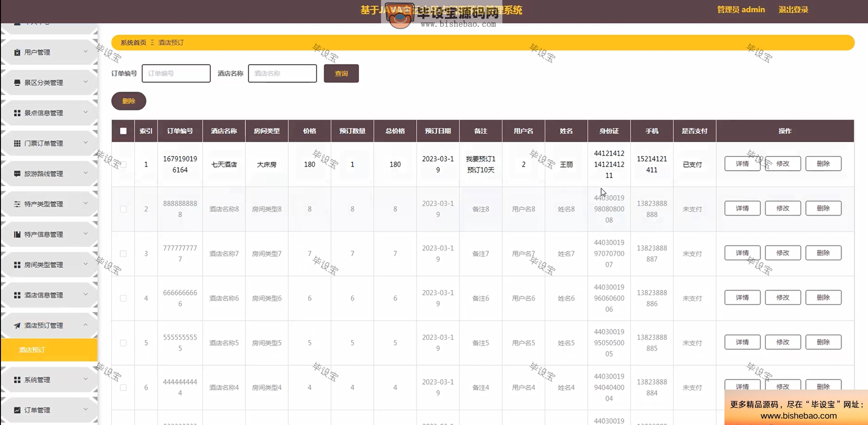Screen dimensions: 868x425
Task: Click the 是否支付 column header
Action: 695,131
